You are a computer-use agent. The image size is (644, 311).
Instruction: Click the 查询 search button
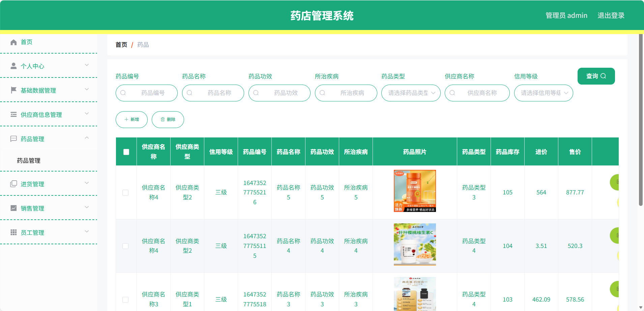[x=596, y=76]
